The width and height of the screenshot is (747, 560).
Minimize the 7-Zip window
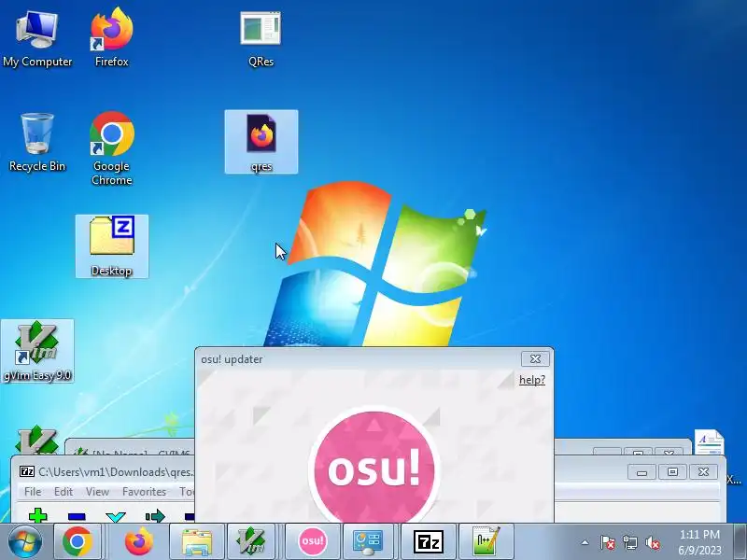(641, 472)
